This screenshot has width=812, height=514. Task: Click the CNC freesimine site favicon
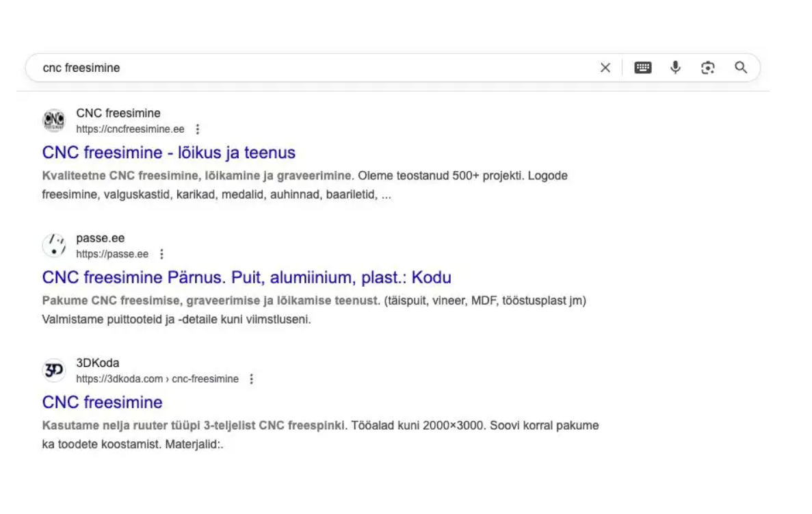coord(54,120)
